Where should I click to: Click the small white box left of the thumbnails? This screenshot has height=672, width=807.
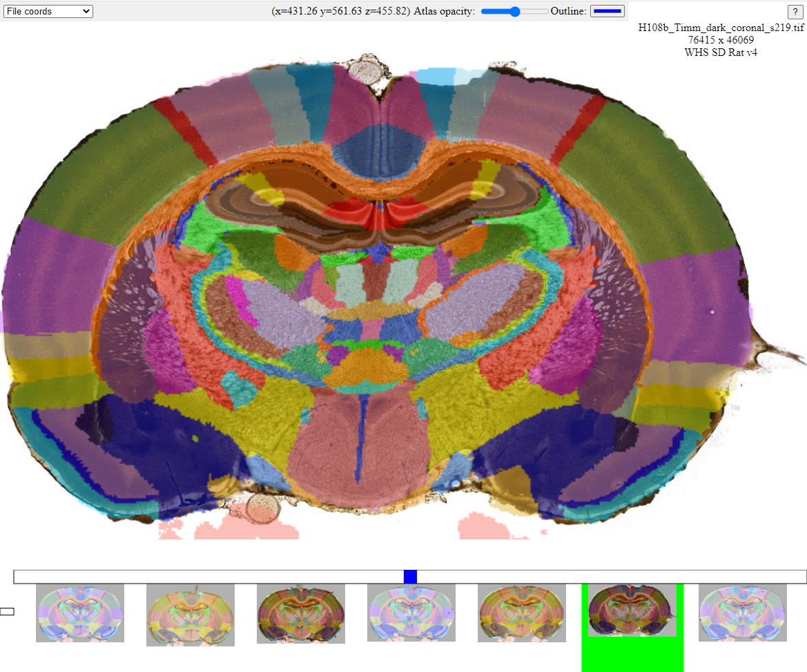(x=7, y=611)
